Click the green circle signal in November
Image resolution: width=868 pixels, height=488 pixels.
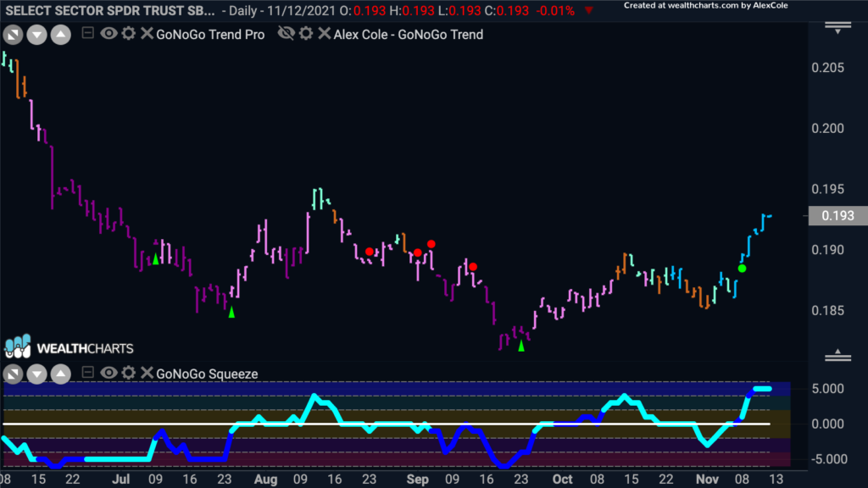point(742,269)
